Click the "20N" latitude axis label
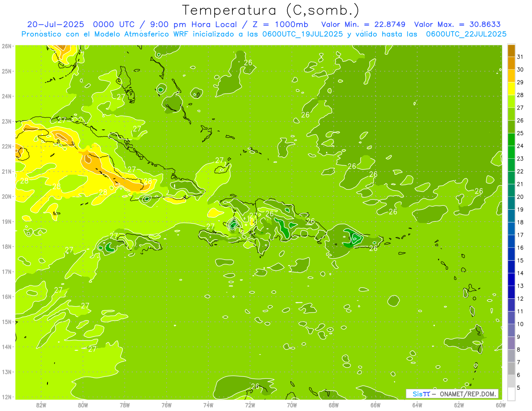The width and height of the screenshot is (532, 411). (6, 196)
